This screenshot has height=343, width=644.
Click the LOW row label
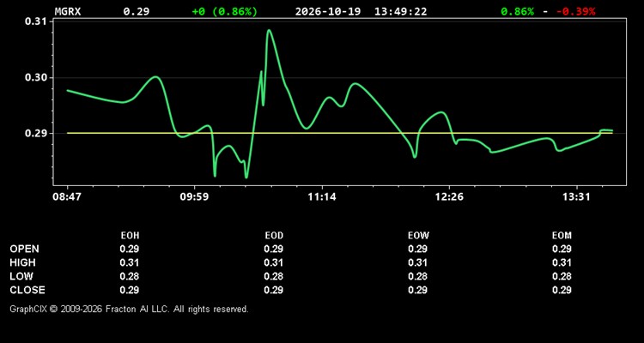coord(21,276)
